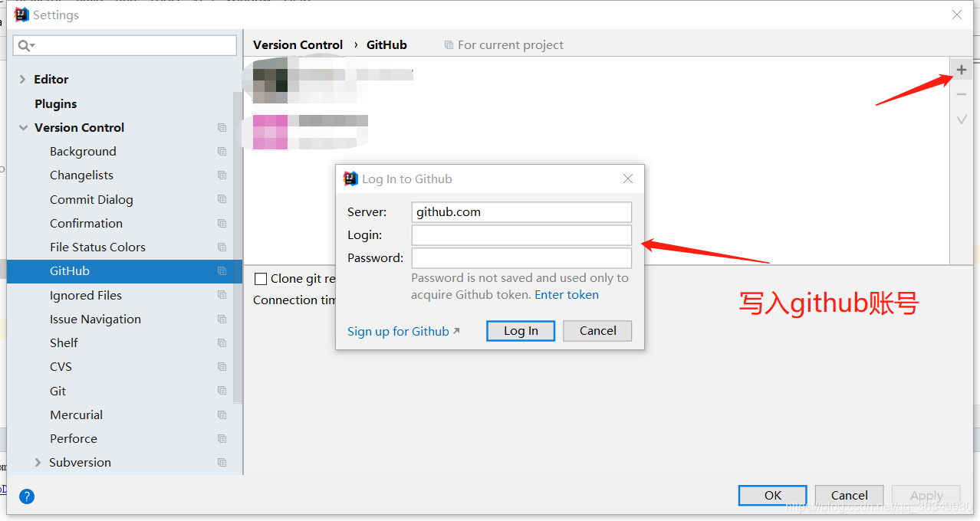Toggle the Clone git repositories checkbox

click(x=261, y=279)
